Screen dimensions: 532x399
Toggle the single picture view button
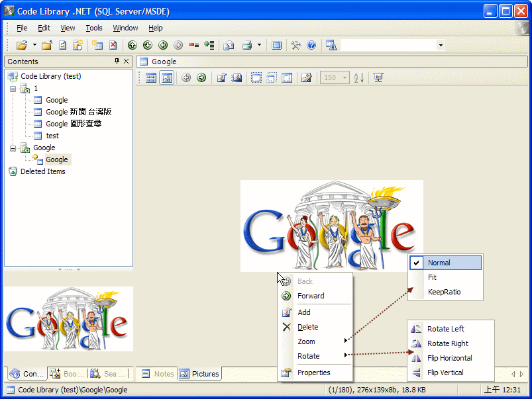[166, 77]
